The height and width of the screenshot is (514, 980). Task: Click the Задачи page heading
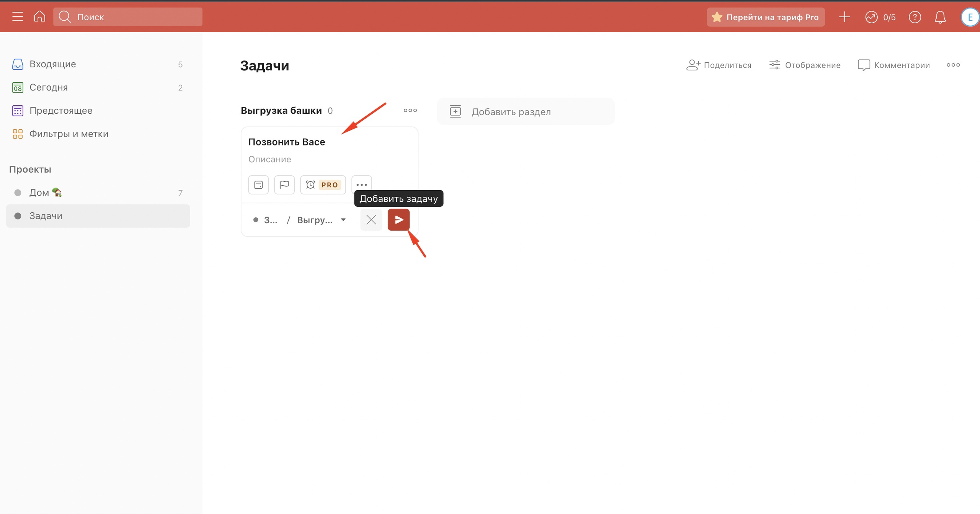tap(265, 66)
